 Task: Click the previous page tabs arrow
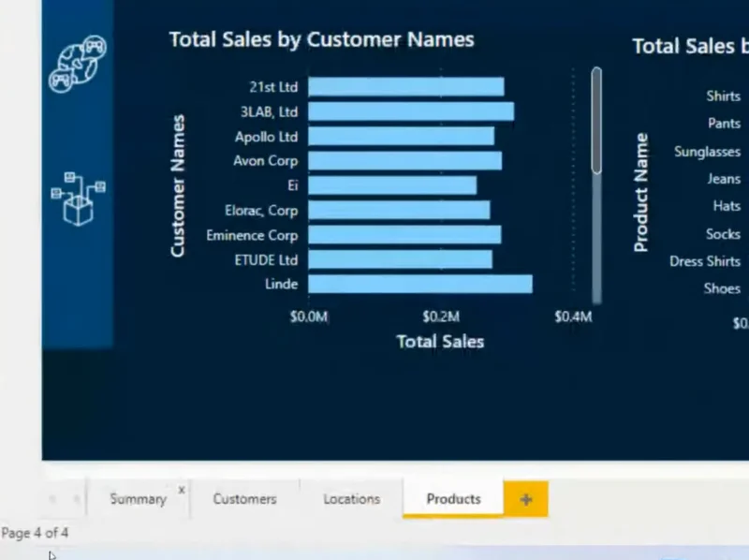pos(52,499)
